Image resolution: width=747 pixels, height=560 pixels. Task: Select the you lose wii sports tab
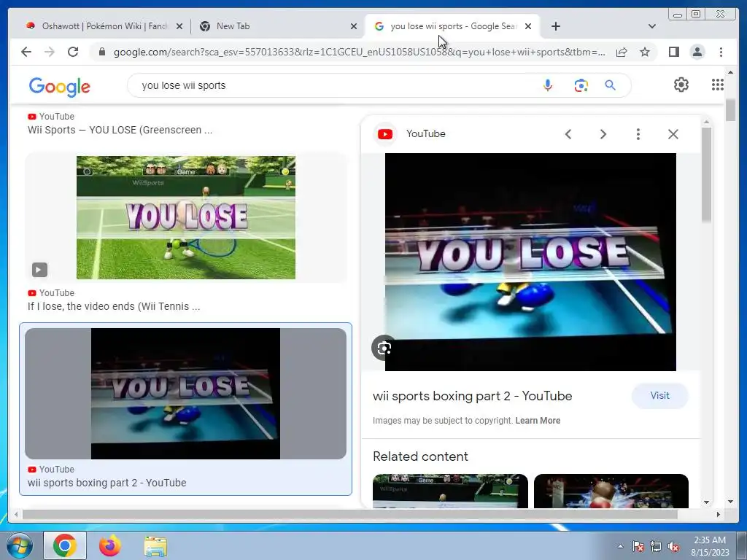pos(448,26)
